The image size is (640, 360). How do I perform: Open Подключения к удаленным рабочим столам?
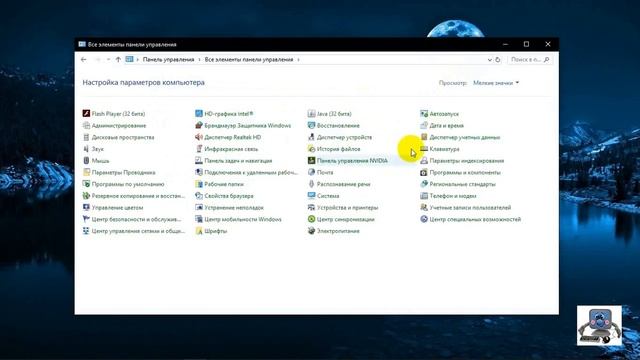pyautogui.click(x=247, y=172)
